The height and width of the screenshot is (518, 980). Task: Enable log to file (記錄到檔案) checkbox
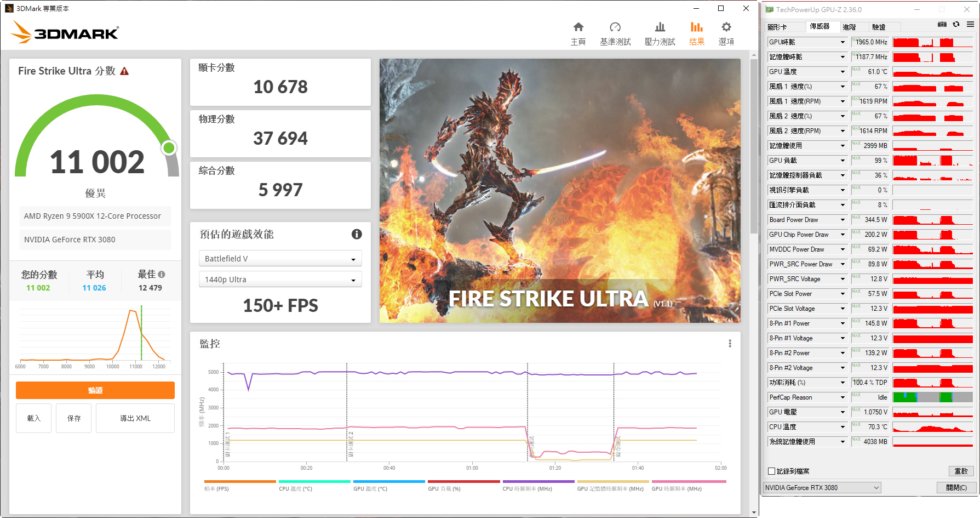771,471
